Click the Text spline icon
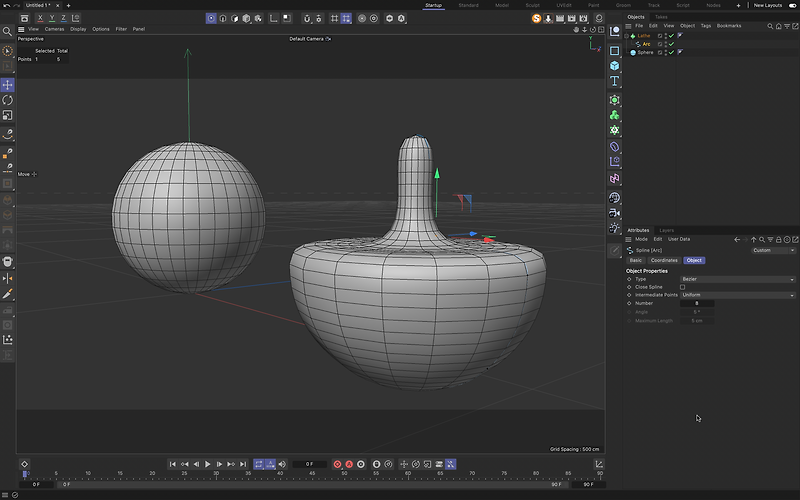This screenshot has width=800, height=500. click(x=615, y=81)
